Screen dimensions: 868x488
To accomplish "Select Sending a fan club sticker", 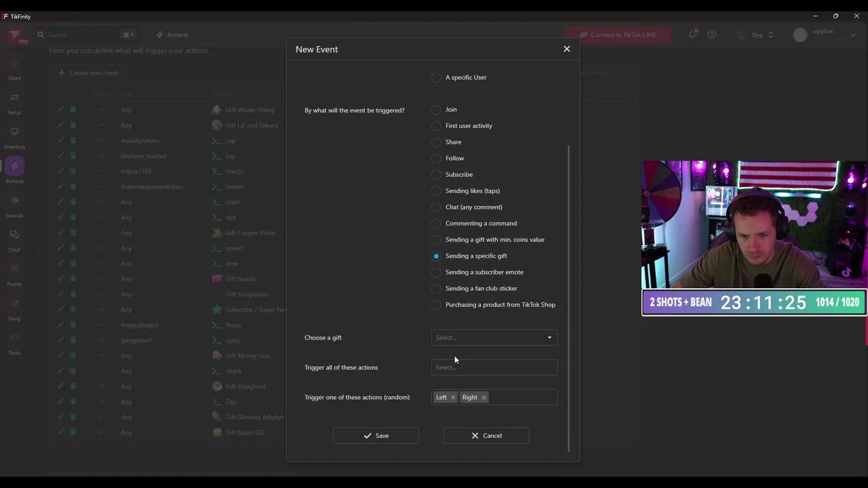I will click(436, 289).
